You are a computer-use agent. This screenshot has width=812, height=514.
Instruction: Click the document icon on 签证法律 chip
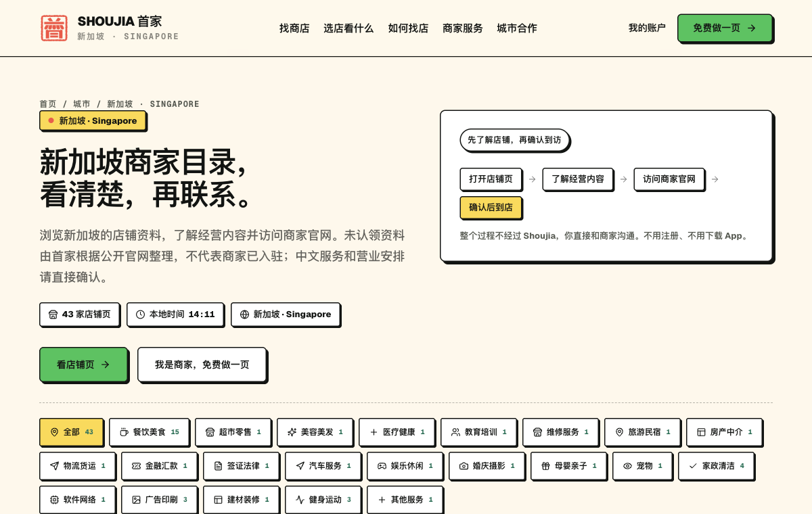pos(218,466)
